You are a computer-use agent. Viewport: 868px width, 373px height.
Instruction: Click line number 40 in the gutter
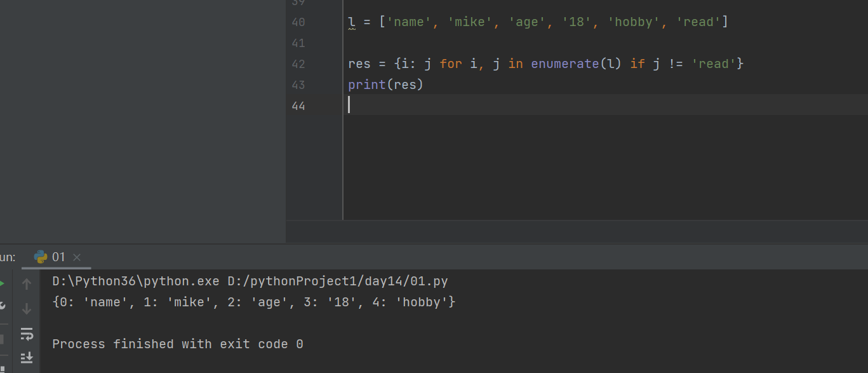point(298,22)
